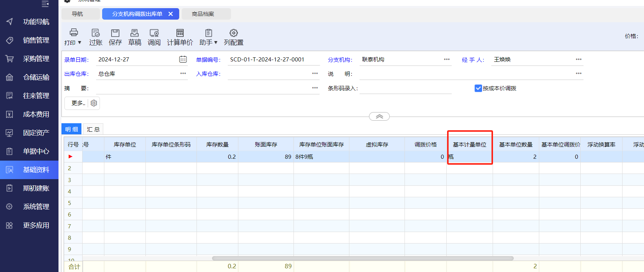Open 仓储运输 sidebar module
This screenshot has height=272, width=644.
click(x=29, y=77)
